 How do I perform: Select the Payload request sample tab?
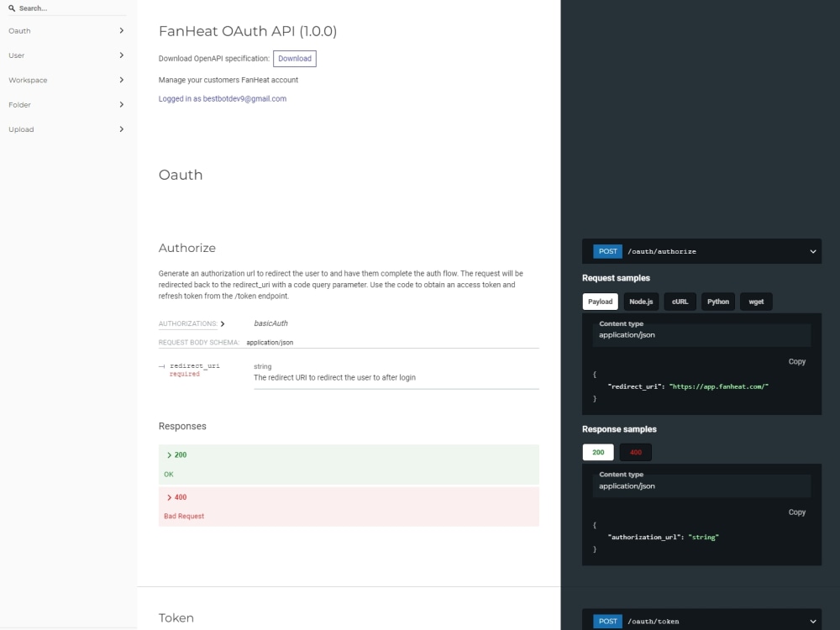coord(600,302)
